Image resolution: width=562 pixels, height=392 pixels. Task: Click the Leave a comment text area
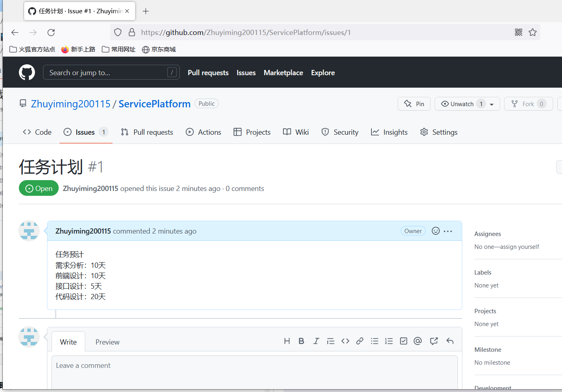(254, 372)
